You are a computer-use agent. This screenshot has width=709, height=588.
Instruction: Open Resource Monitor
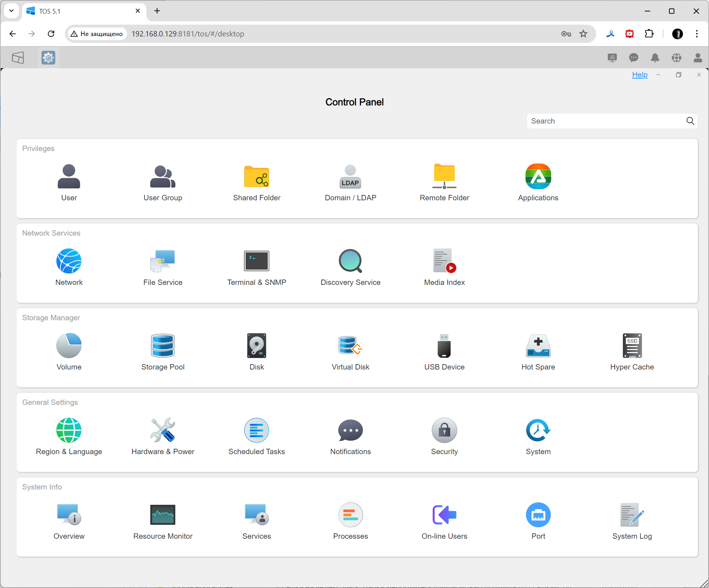pos(162,521)
